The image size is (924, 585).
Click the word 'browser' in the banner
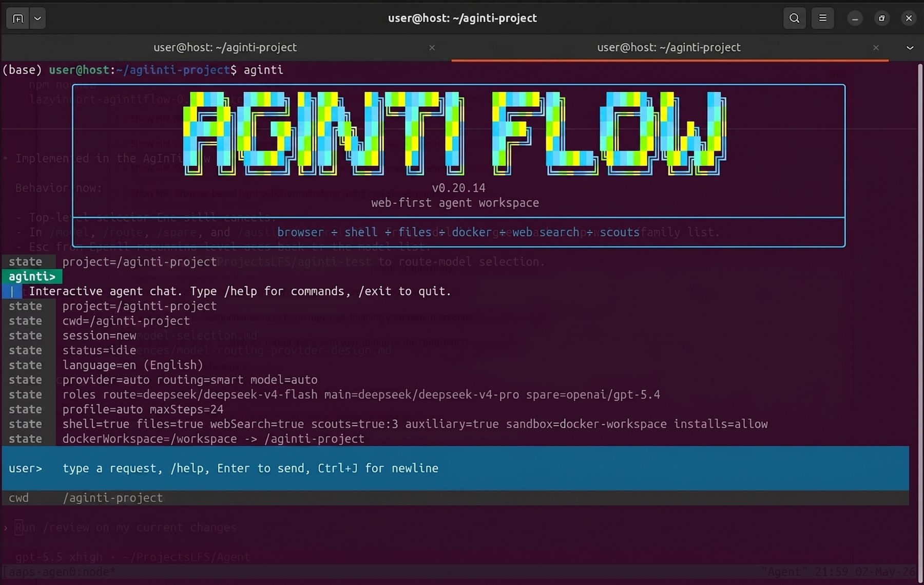pyautogui.click(x=300, y=232)
